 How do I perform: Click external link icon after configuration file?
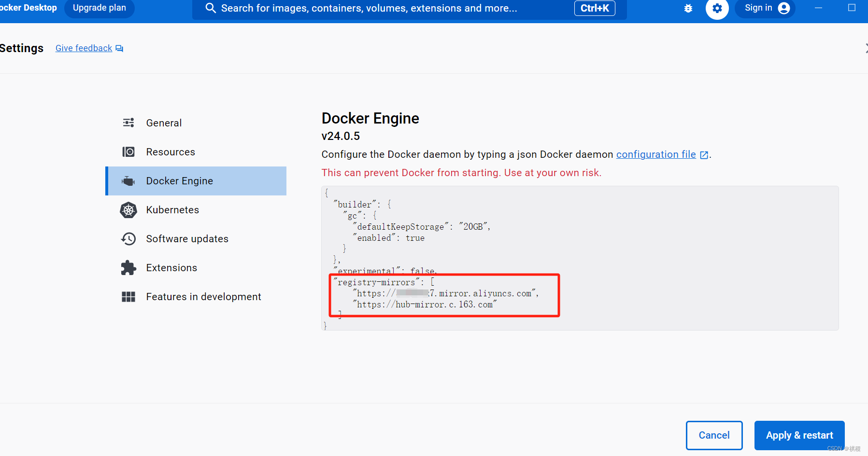(x=704, y=155)
